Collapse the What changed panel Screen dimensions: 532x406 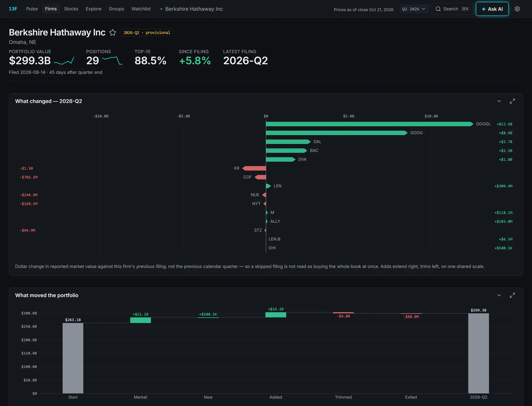pyautogui.click(x=499, y=101)
